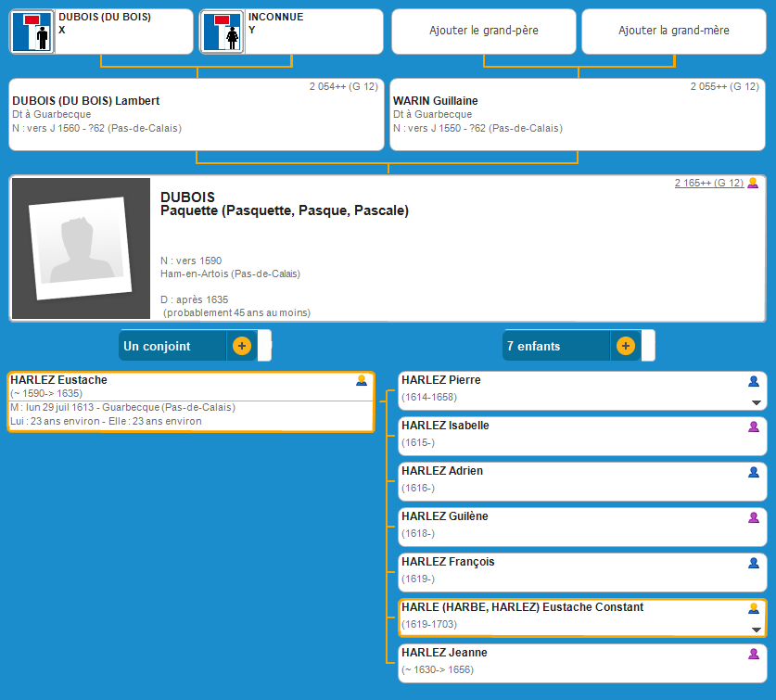The height and width of the screenshot is (700, 776).
Task: Select the Un conjoint header
Action: coord(172,346)
